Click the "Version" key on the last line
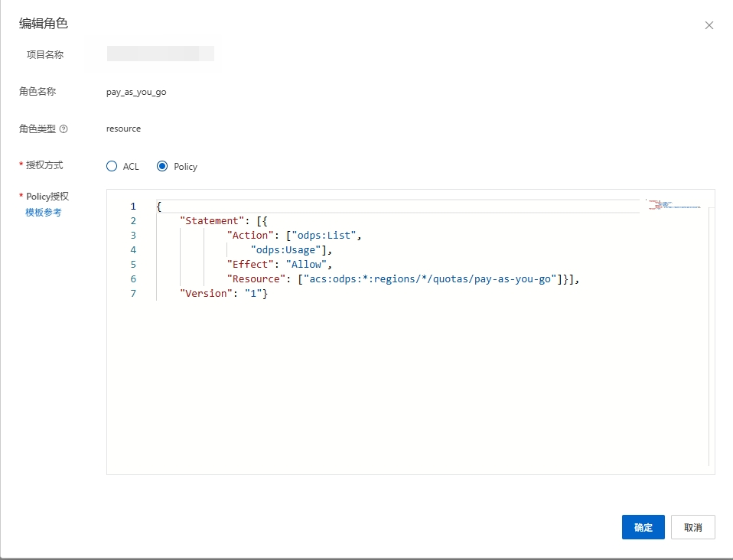The width and height of the screenshot is (733, 560). click(204, 294)
